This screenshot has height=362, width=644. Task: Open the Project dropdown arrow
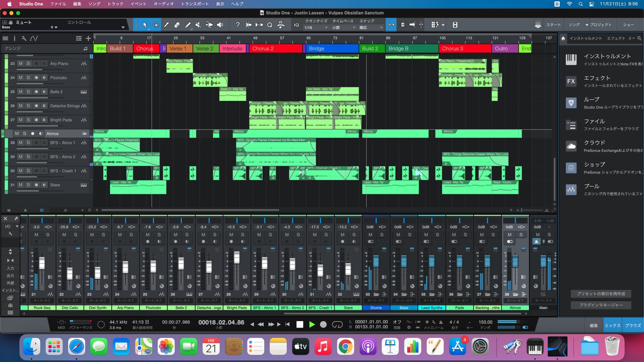point(587,25)
